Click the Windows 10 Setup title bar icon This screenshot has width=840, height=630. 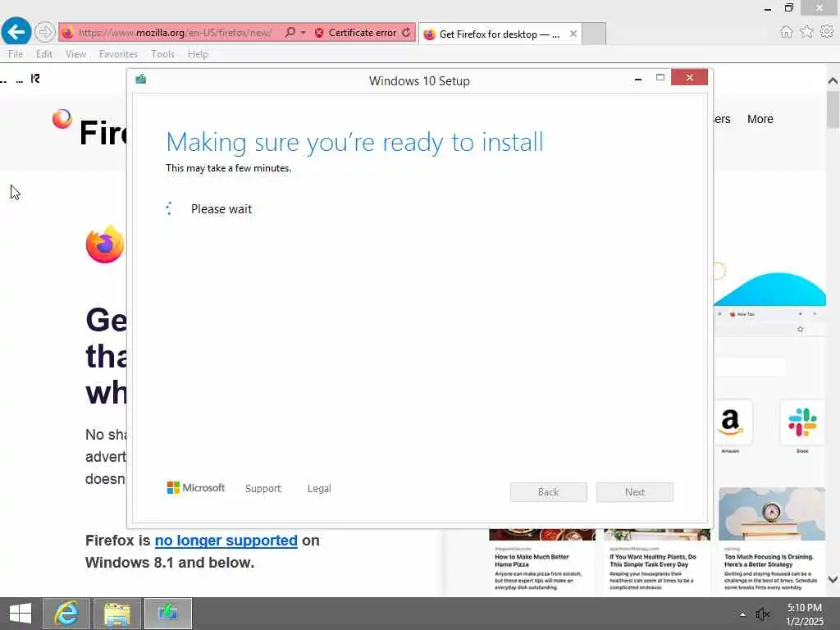(141, 80)
